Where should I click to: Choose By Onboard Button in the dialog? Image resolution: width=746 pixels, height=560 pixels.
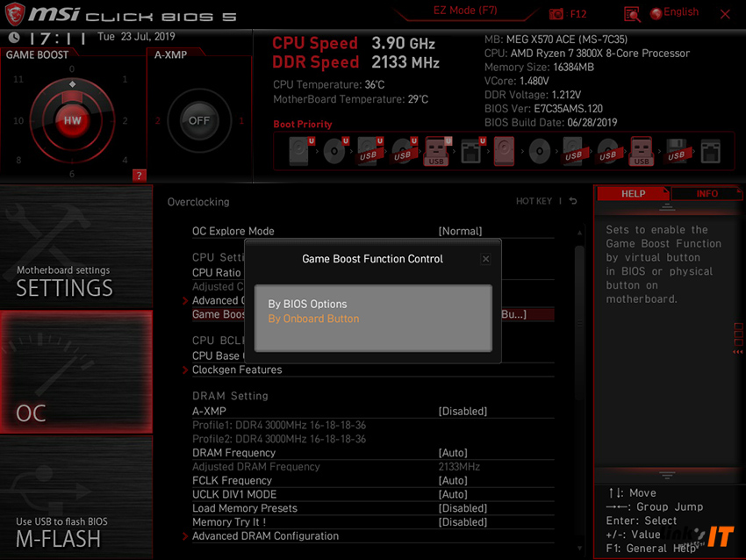(x=313, y=319)
